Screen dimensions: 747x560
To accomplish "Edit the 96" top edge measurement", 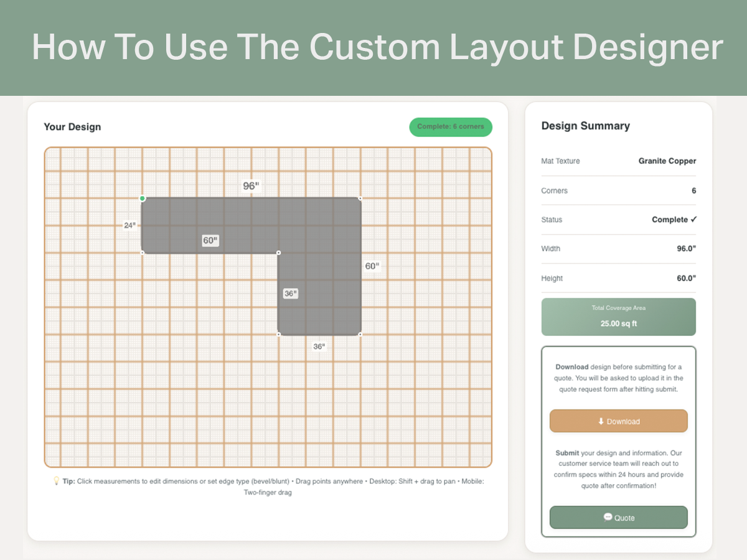I will [x=250, y=186].
